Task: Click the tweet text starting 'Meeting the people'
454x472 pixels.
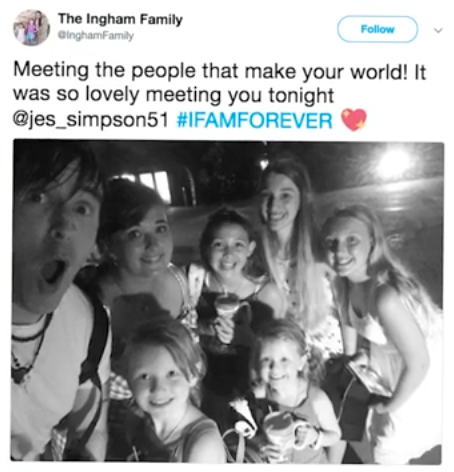Action: 219,96
